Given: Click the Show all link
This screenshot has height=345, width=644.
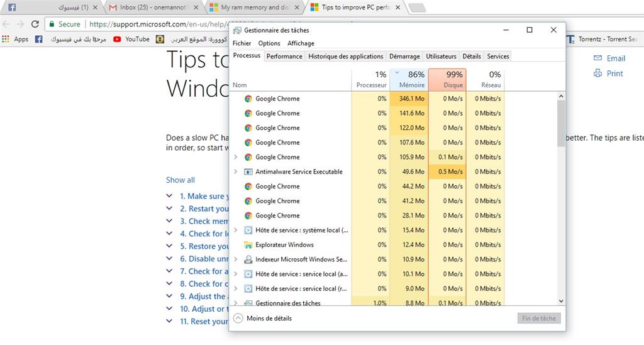Looking at the screenshot, I should tap(180, 180).
